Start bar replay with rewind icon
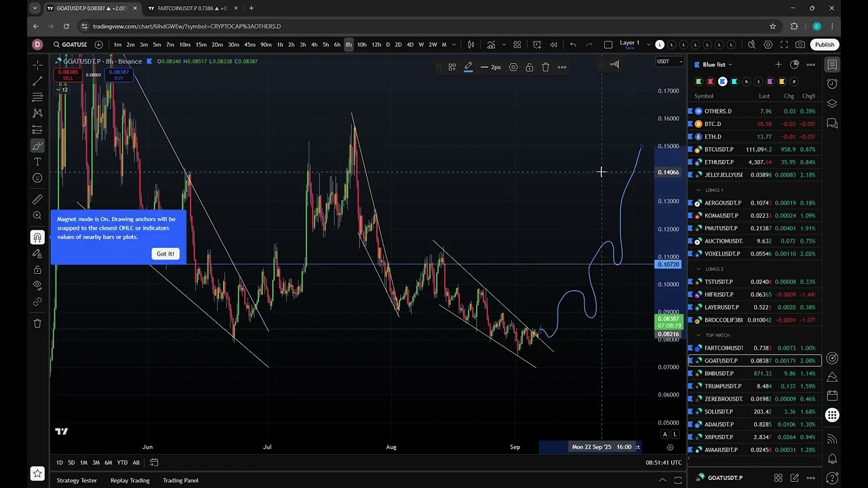This screenshot has width=868, height=488. pos(553,45)
